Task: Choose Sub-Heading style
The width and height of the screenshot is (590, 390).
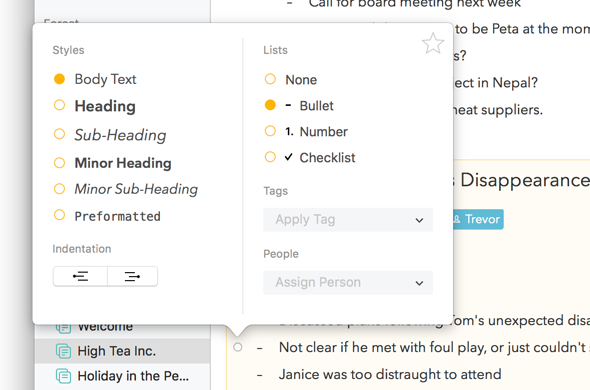Action: coord(110,135)
